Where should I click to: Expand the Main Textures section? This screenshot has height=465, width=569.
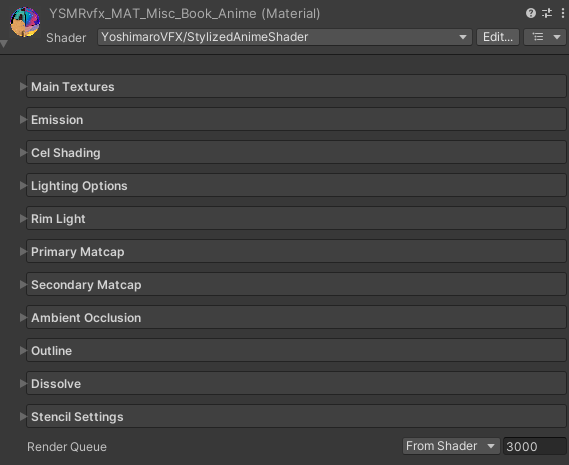click(296, 86)
